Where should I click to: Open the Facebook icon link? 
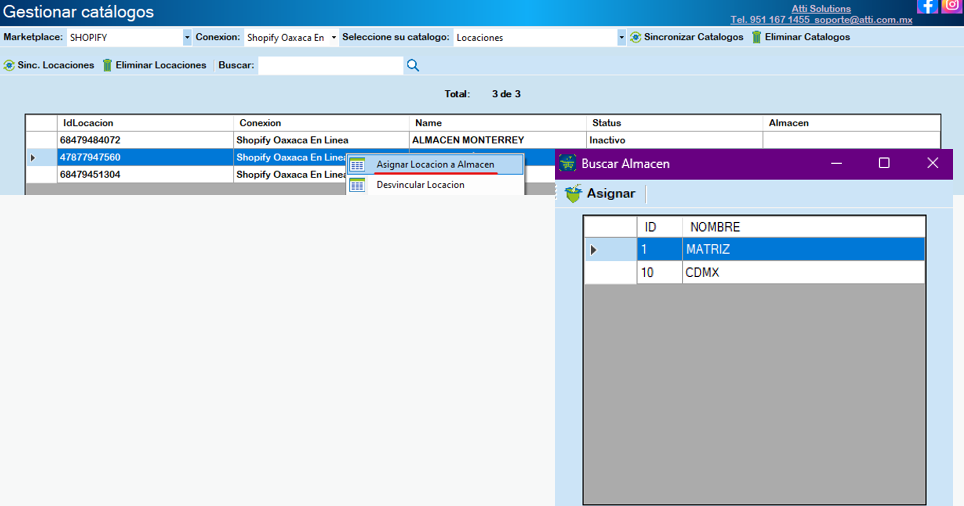point(927,6)
